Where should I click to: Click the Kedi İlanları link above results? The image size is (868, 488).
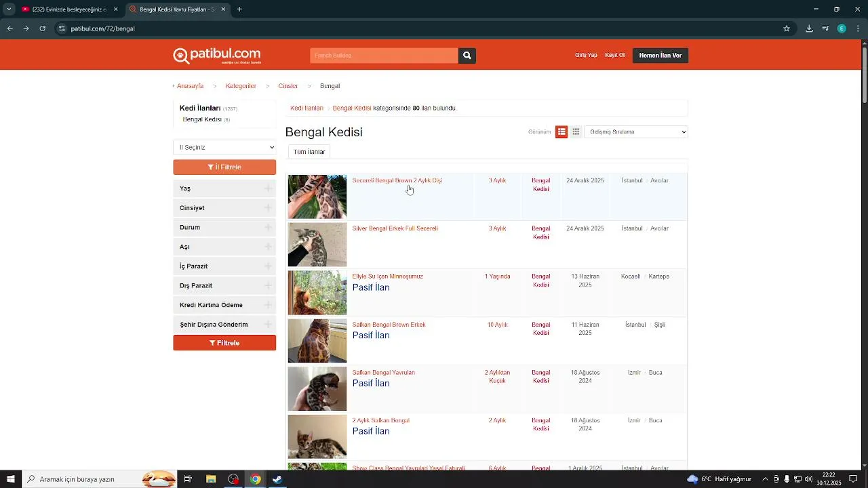coord(307,108)
